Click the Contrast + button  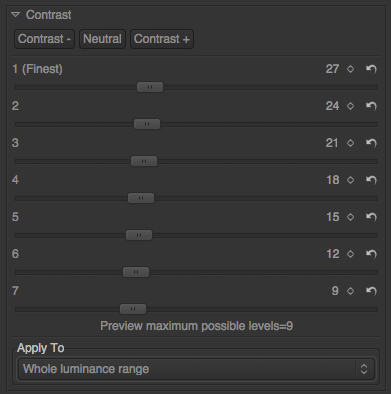(162, 39)
